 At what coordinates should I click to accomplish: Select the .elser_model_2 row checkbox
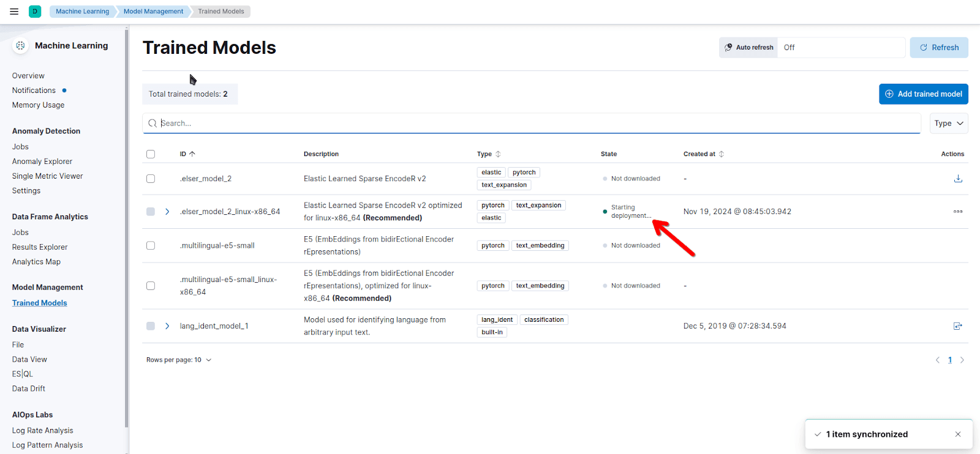point(151,179)
